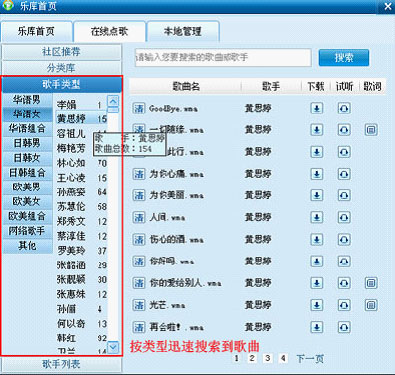This screenshot has width=395, height=375.
Task: Download the song 你的爱给别人.wma
Action: click(x=317, y=283)
